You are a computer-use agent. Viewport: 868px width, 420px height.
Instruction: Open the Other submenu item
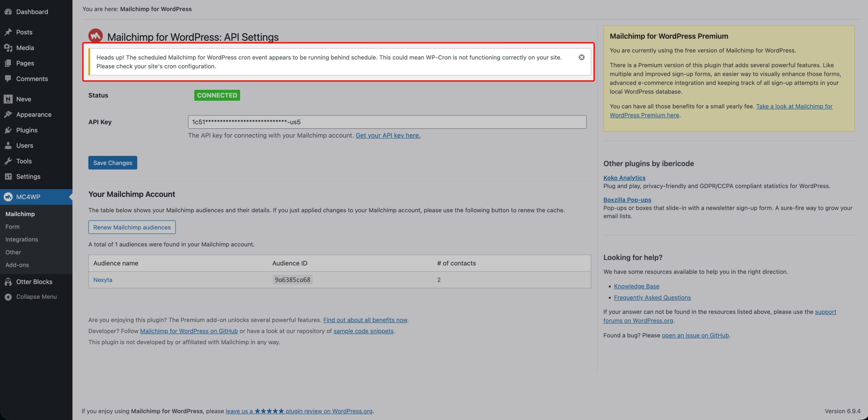13,252
